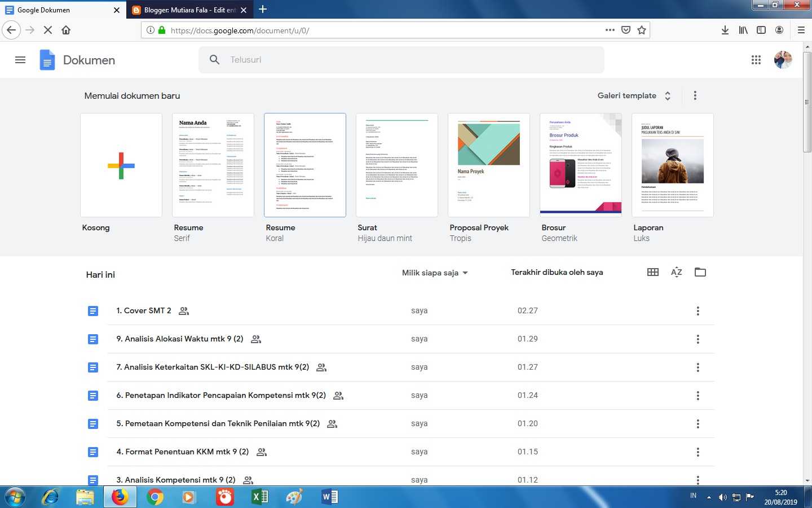Open template section more options menu
The height and width of the screenshot is (508, 812).
[x=695, y=95]
